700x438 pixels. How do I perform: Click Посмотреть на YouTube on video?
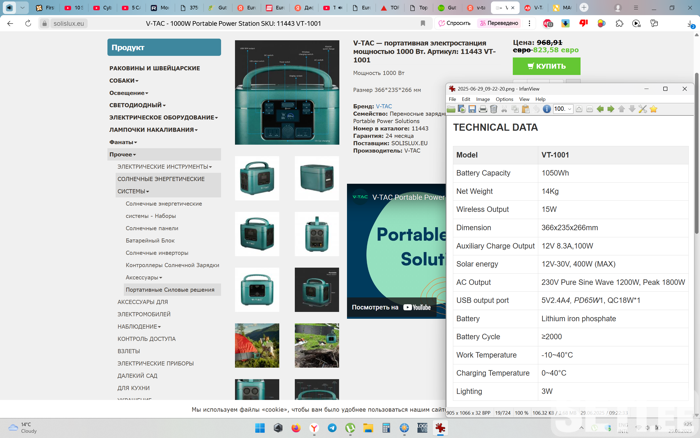pos(391,307)
